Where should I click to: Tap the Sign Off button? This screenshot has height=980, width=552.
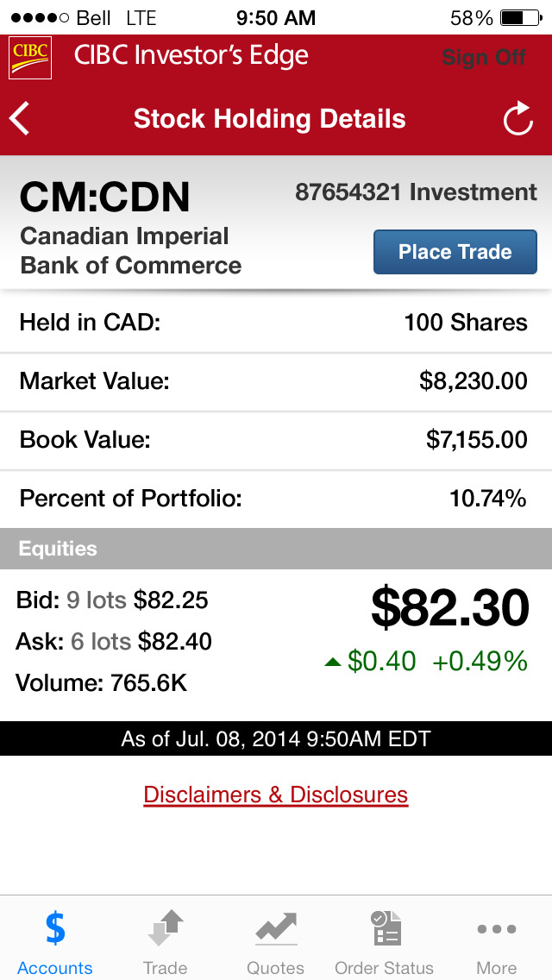(x=484, y=58)
